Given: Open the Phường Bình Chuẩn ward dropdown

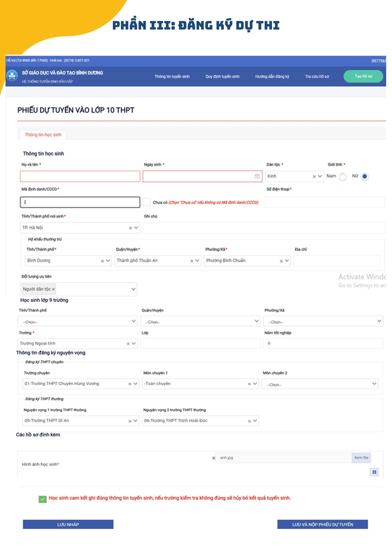Looking at the screenshot, I should click(x=247, y=261).
